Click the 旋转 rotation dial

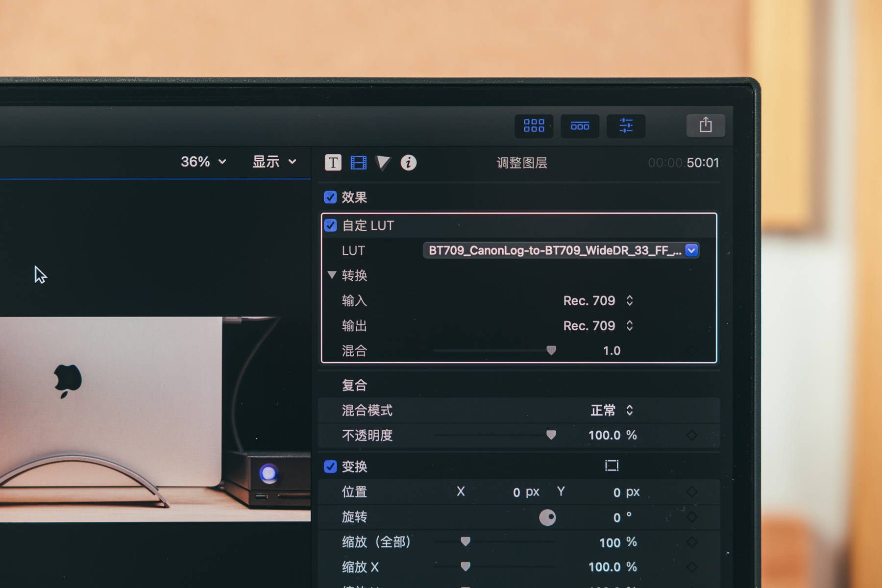tap(547, 517)
